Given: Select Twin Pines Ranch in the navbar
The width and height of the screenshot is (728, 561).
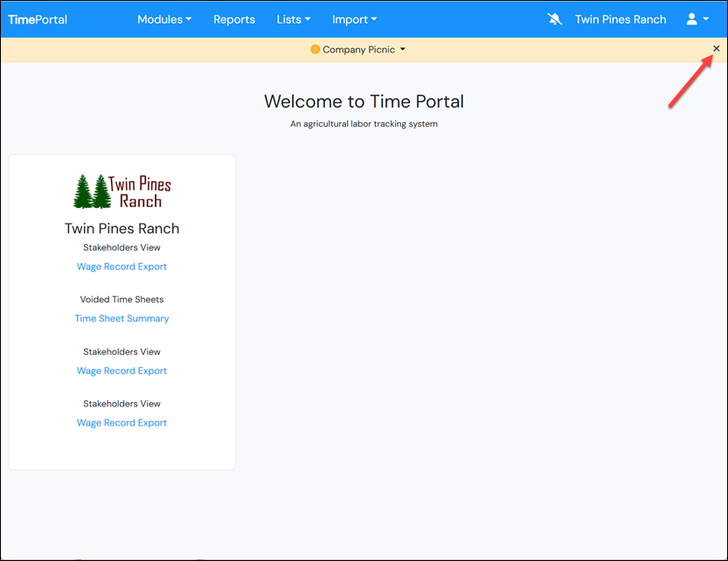Looking at the screenshot, I should point(621,19).
